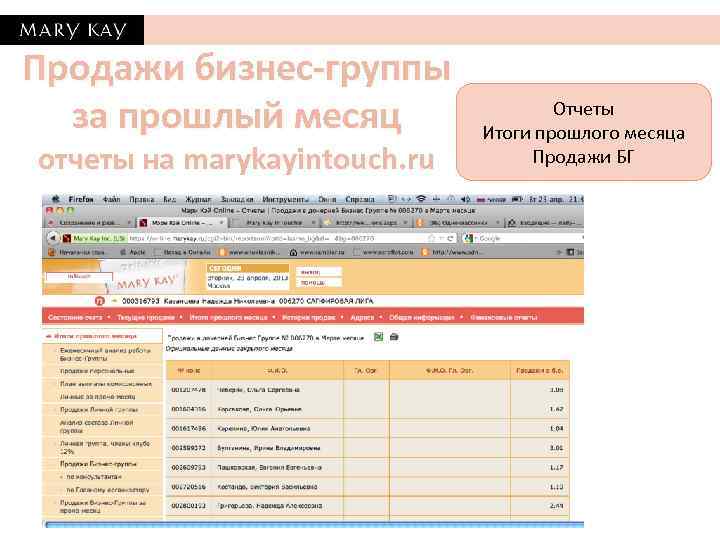Open the Apple bookmark in bookmarks bar
Viewport: 720px width, 540px height.
click(133, 252)
